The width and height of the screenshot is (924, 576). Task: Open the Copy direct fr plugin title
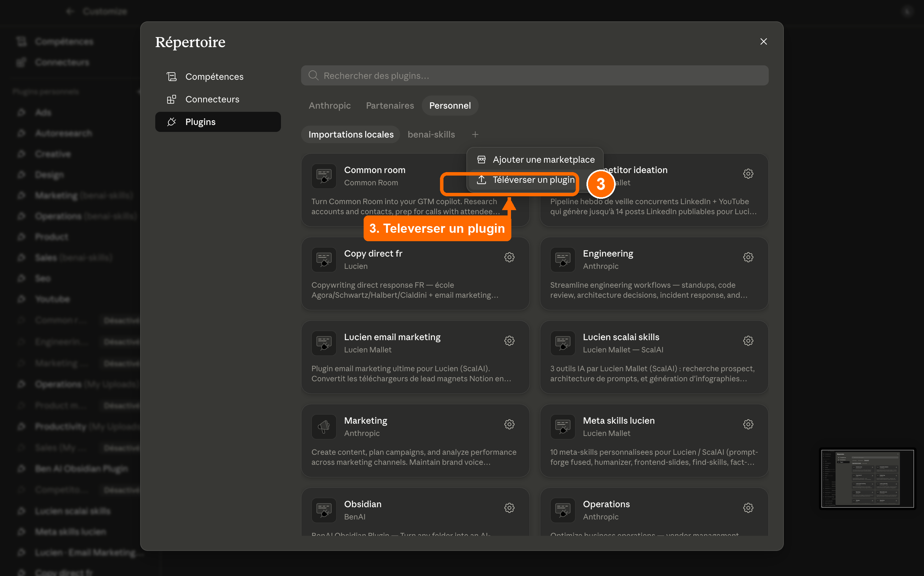coord(373,253)
